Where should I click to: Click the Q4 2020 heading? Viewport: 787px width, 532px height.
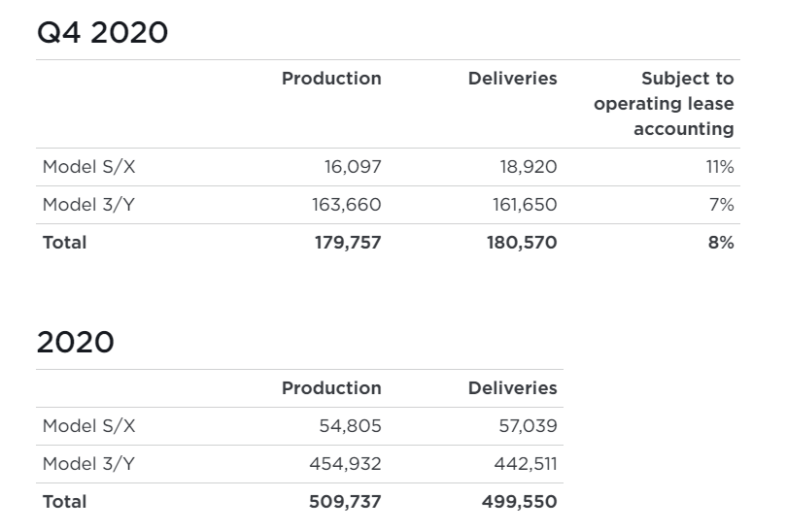(x=102, y=32)
